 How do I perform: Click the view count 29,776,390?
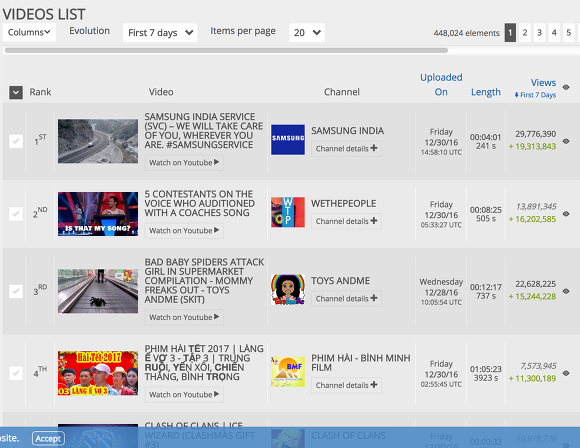[536, 134]
